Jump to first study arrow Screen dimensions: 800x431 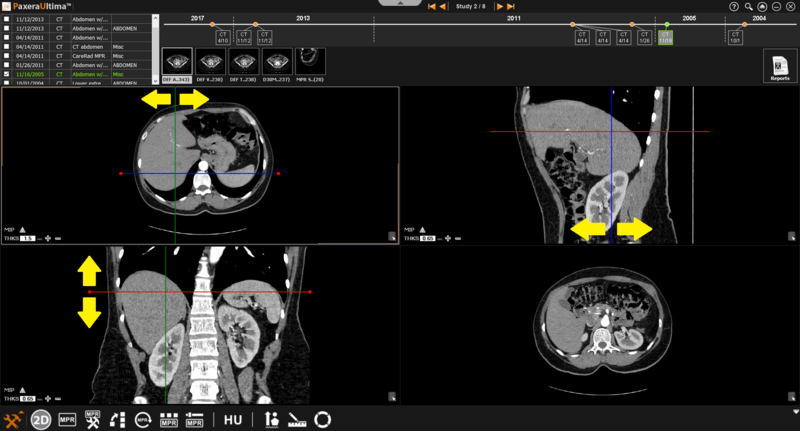pyautogui.click(x=431, y=7)
